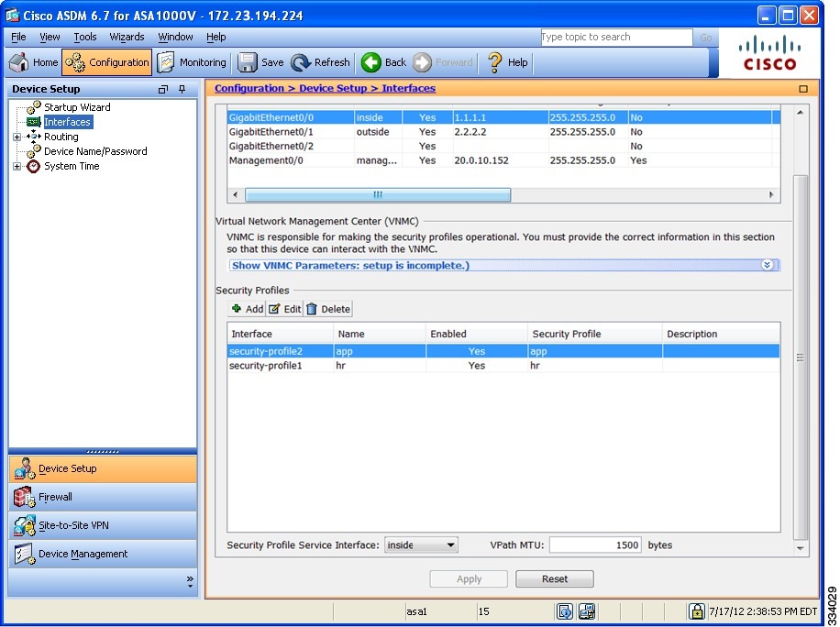Open Firewall section in sidebar
Viewport: 840px width, 627px height.
point(103,498)
